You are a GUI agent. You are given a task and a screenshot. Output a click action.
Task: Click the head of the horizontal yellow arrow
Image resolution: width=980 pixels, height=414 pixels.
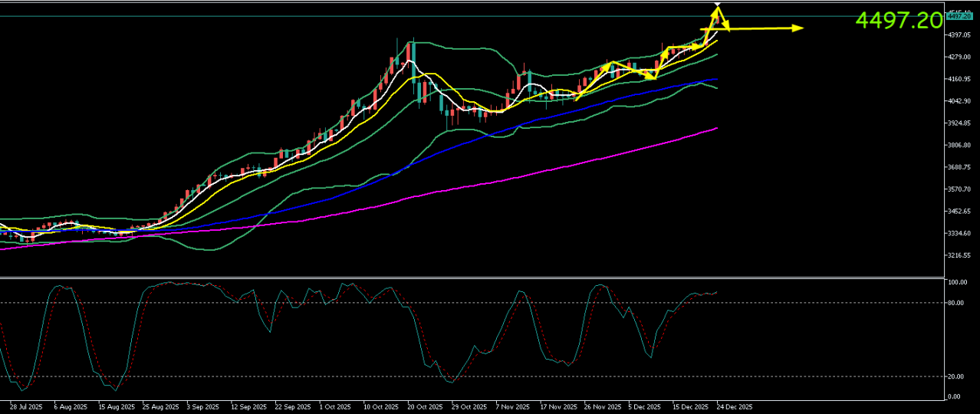pyautogui.click(x=799, y=28)
